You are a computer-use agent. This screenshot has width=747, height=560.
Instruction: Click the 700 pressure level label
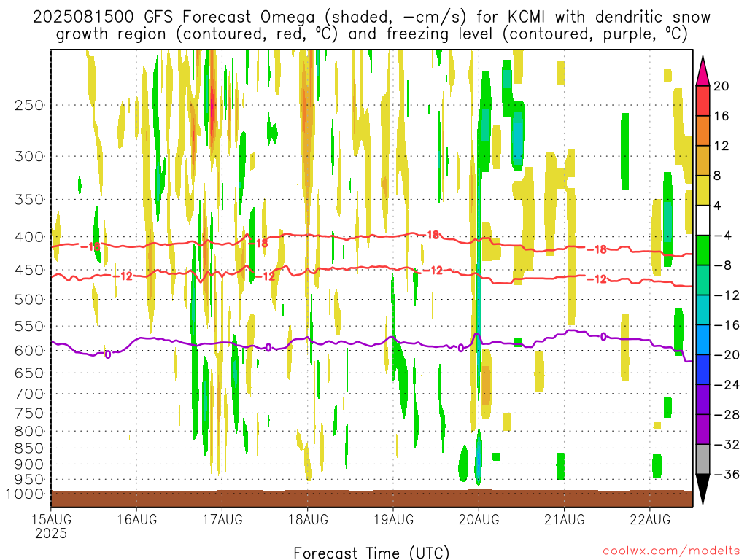pyautogui.click(x=29, y=394)
